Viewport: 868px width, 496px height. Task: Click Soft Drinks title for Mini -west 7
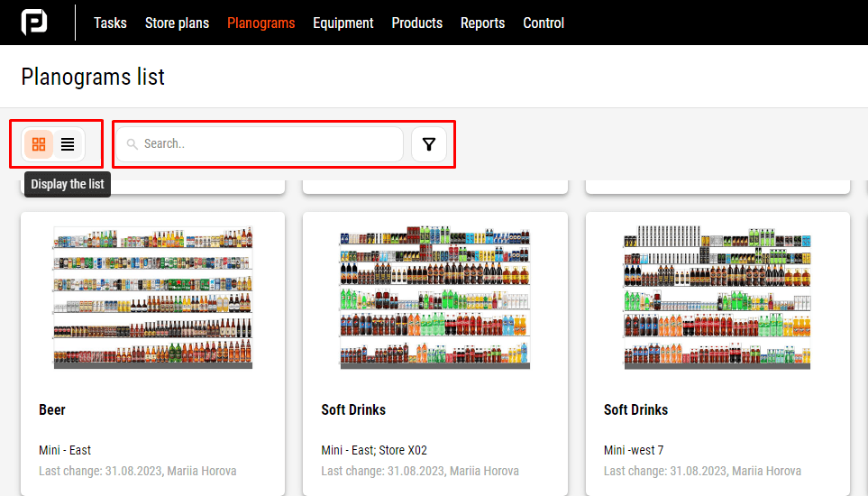coord(635,409)
